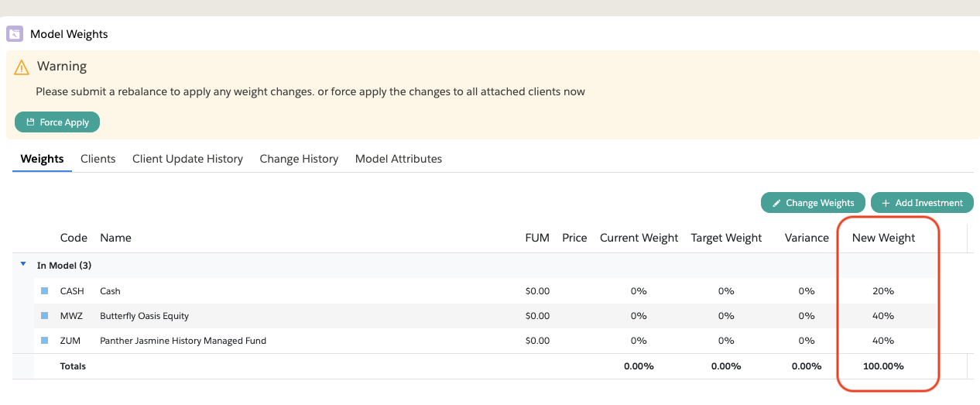Go to the Change History tab
This screenshot has height=405, width=980.
[x=299, y=159]
